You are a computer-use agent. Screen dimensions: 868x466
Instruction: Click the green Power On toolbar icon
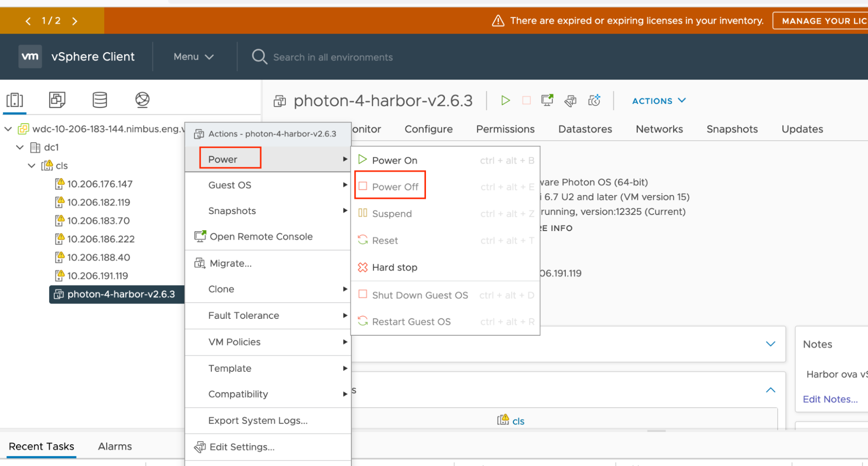coord(505,101)
